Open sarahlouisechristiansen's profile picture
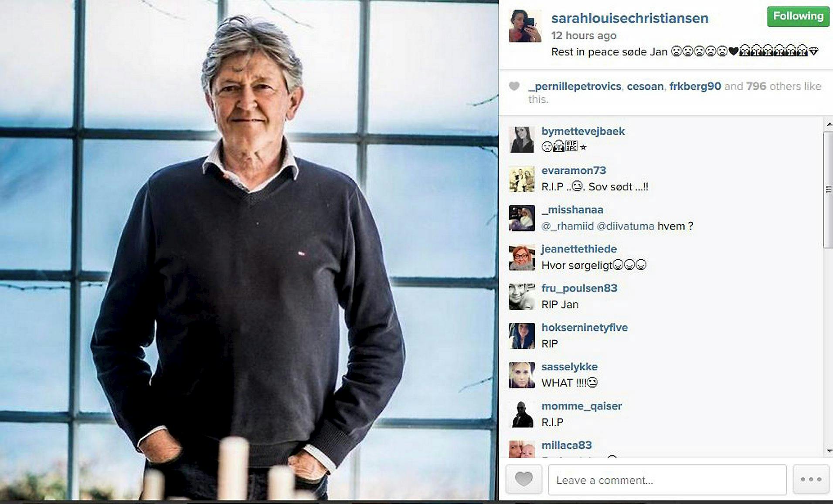Viewport: 833px width, 504px height. click(525, 26)
